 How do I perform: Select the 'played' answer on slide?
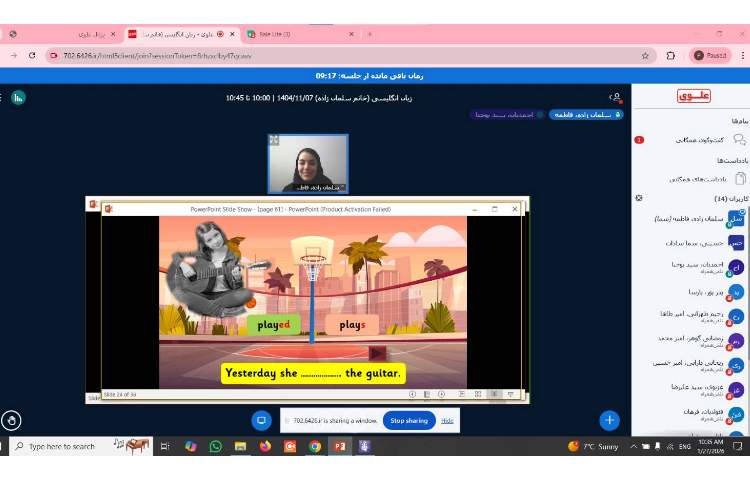click(x=273, y=325)
